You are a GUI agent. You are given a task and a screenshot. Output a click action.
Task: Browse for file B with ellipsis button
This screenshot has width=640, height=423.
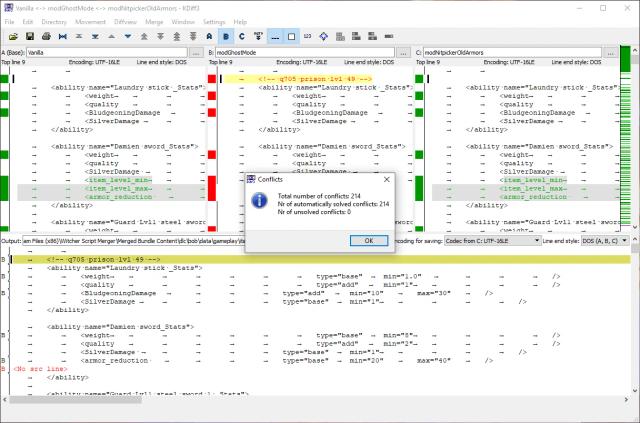(x=404, y=53)
